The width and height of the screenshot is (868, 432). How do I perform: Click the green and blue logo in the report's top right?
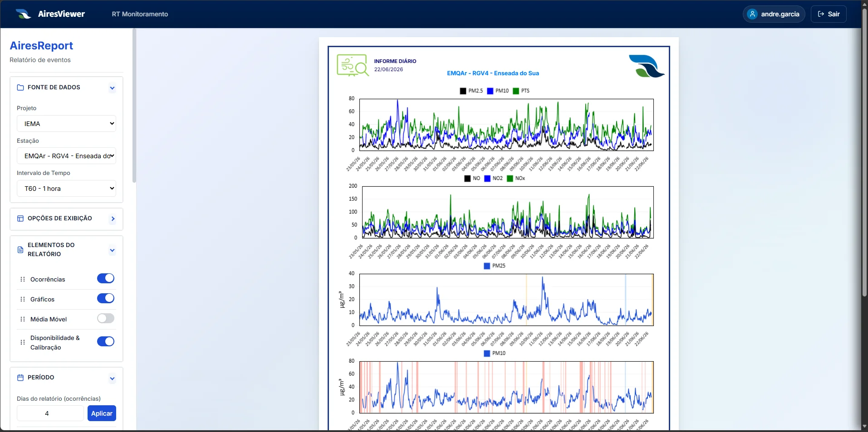point(647,66)
